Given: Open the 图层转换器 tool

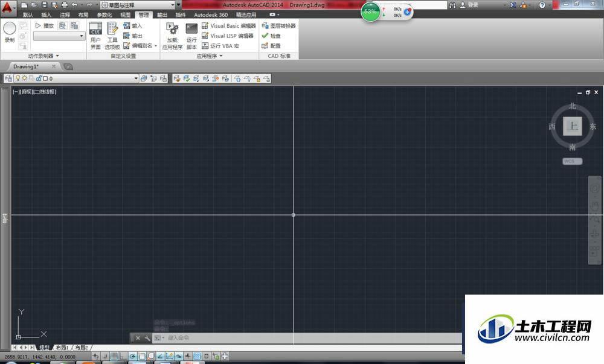Looking at the screenshot, I should [278, 26].
